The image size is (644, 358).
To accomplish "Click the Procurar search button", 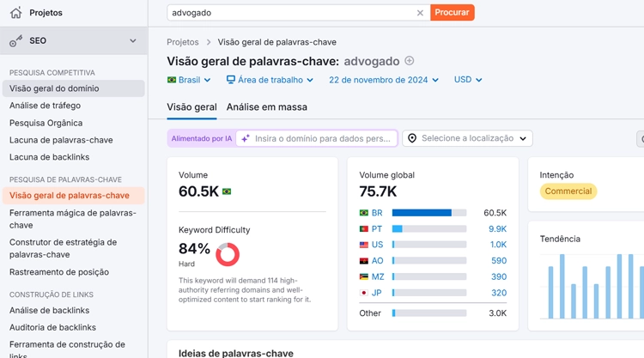I will tap(453, 12).
